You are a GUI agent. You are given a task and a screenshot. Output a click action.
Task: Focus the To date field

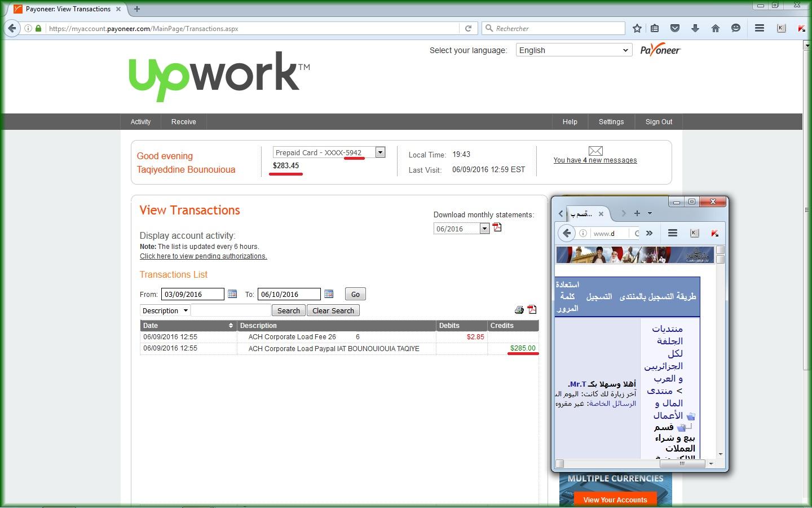point(289,294)
